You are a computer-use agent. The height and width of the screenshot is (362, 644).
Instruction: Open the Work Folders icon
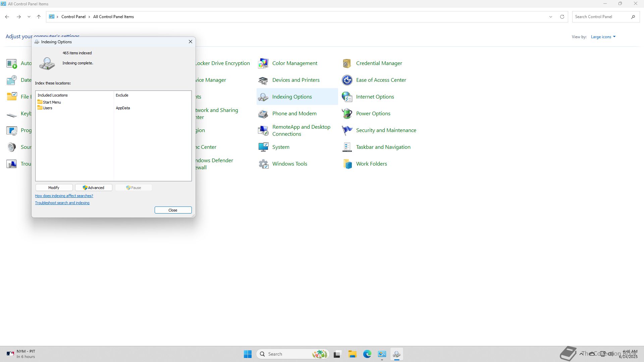click(347, 164)
